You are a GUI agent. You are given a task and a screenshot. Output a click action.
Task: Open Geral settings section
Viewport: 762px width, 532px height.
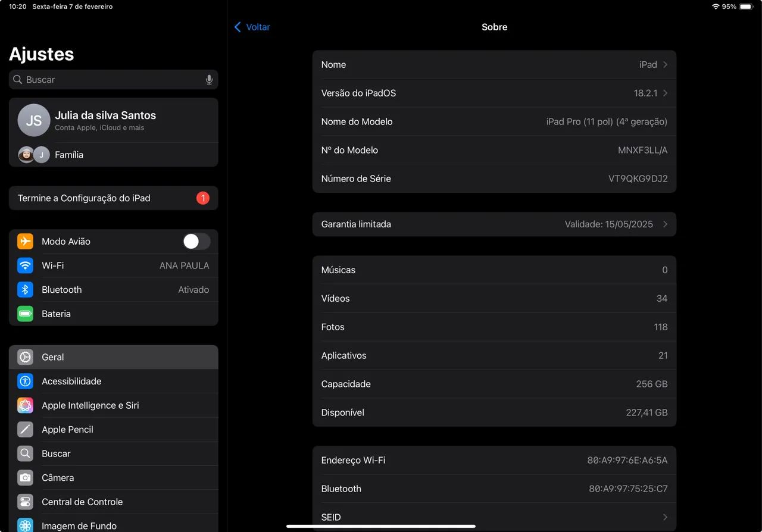(114, 357)
